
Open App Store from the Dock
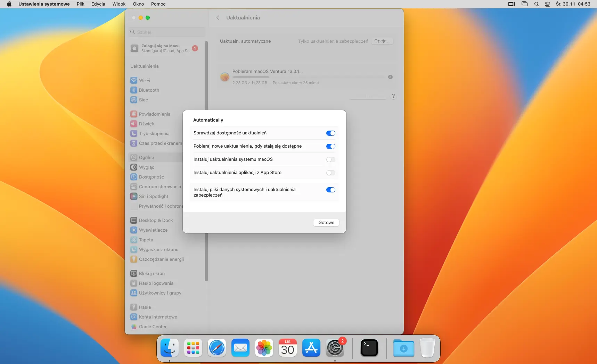click(x=311, y=348)
